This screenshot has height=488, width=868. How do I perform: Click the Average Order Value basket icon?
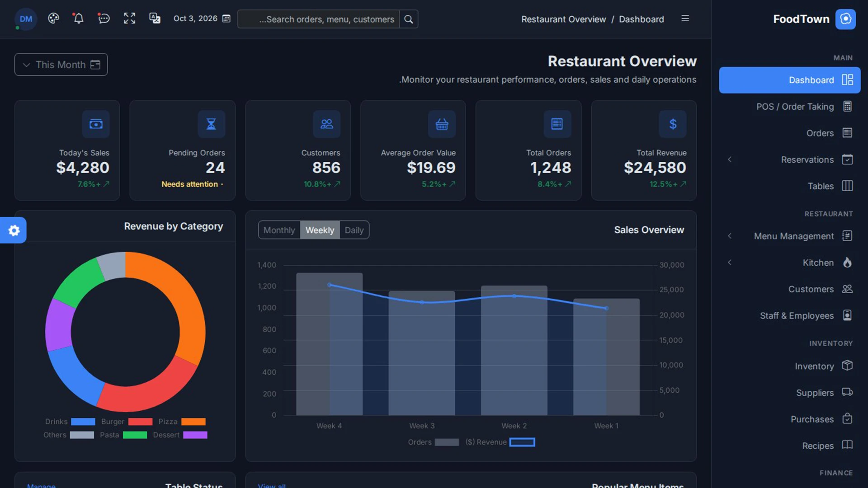(442, 124)
